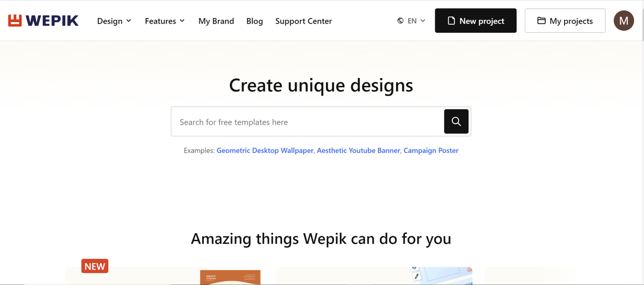Click the Wepik logo
The height and width of the screenshot is (285, 644).
[x=43, y=21]
